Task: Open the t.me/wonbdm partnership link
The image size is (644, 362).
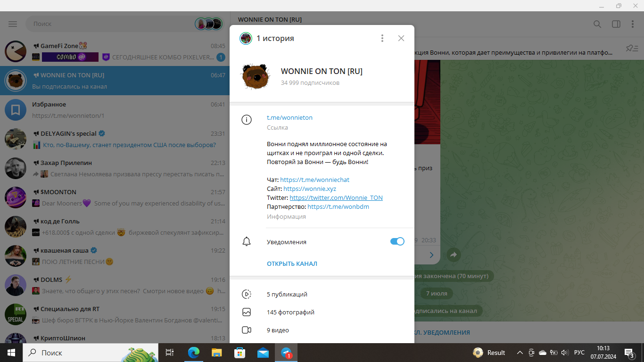Action: pyautogui.click(x=338, y=206)
